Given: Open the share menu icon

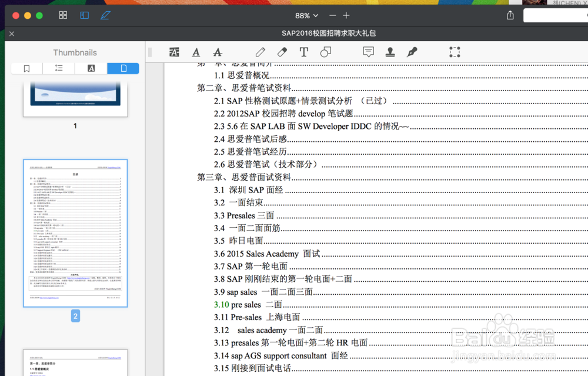Looking at the screenshot, I should coord(510,15).
